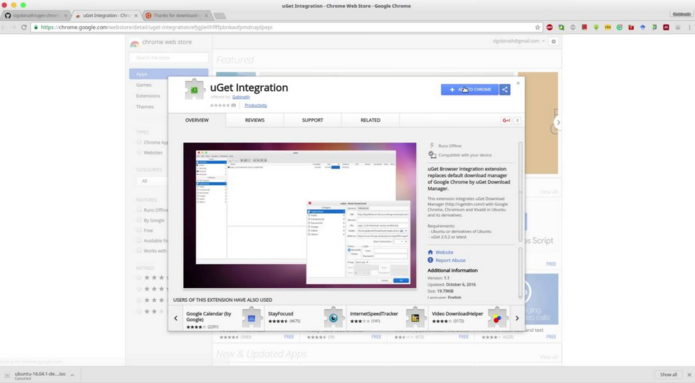Click the uGet Integration puzzle-piece icon
695x383 pixels.
click(194, 90)
